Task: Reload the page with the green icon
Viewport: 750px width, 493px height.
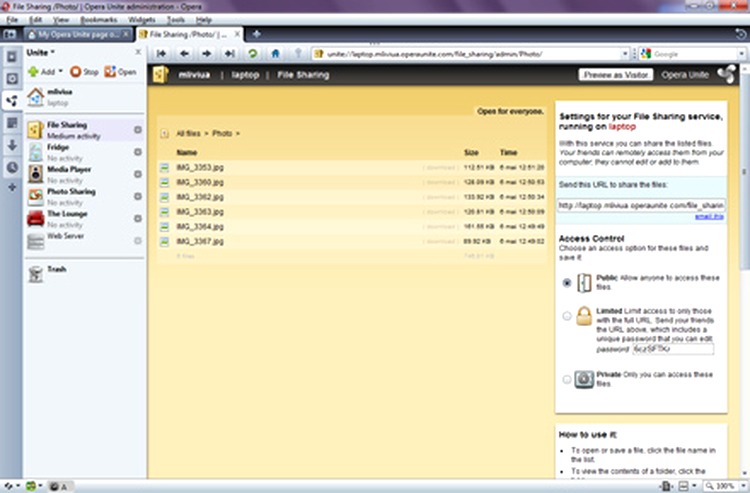Action: pyautogui.click(x=253, y=54)
